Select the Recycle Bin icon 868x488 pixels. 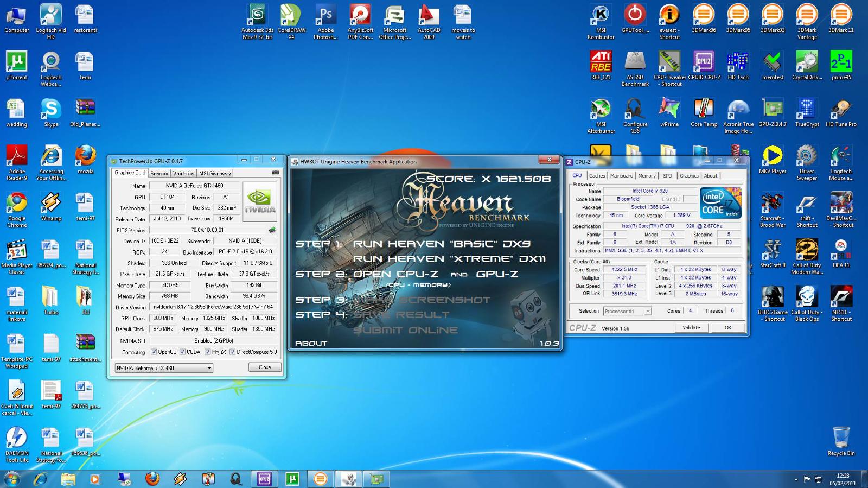click(x=841, y=441)
